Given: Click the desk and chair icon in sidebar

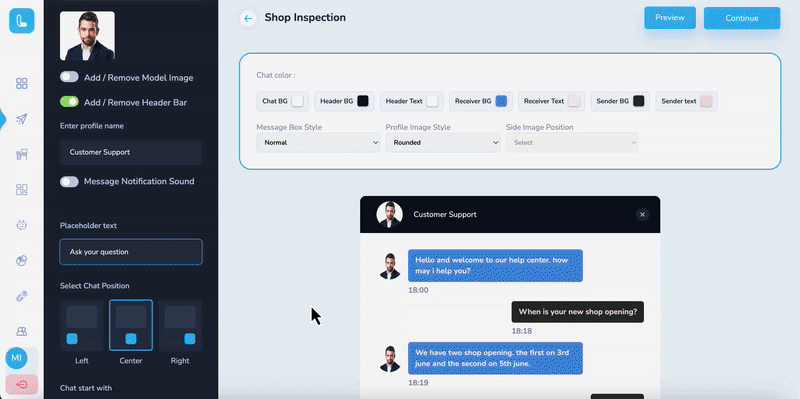Looking at the screenshot, I should point(21,155).
